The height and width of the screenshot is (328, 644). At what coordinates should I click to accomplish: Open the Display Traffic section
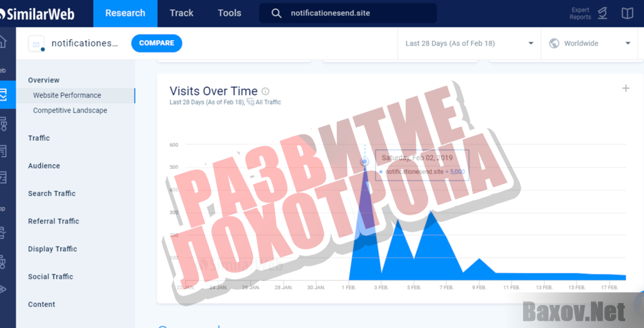pyautogui.click(x=53, y=249)
